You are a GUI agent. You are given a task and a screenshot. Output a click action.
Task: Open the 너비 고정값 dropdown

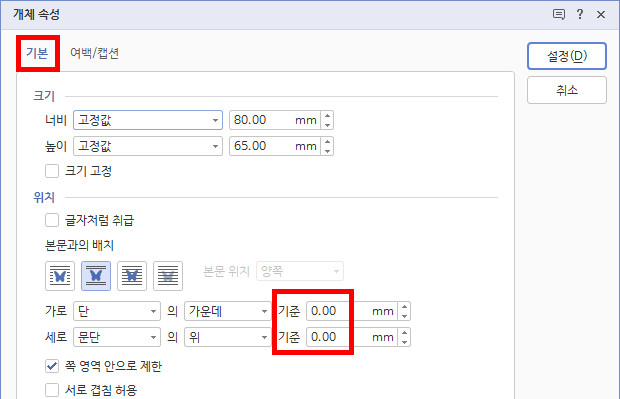(x=148, y=120)
